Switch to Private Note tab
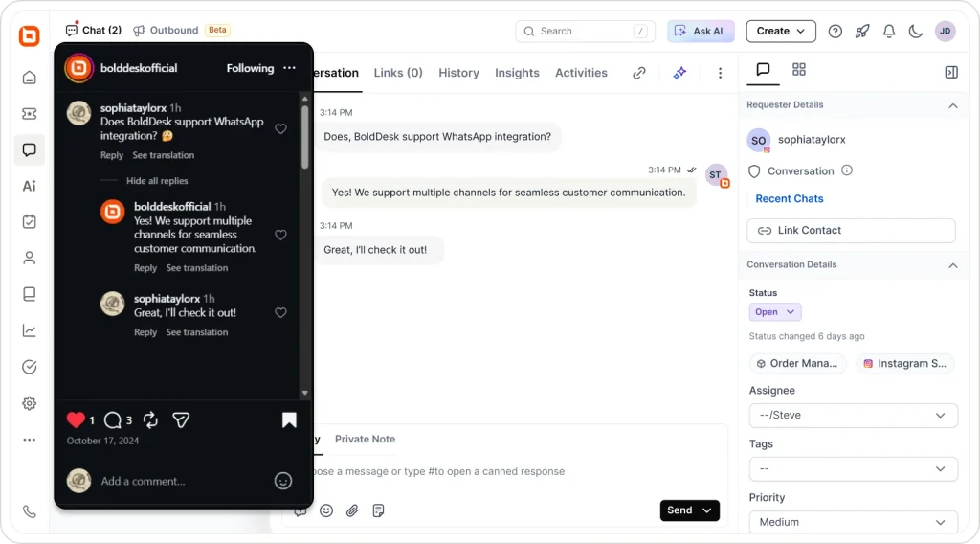This screenshot has width=980, height=544. 365,439
